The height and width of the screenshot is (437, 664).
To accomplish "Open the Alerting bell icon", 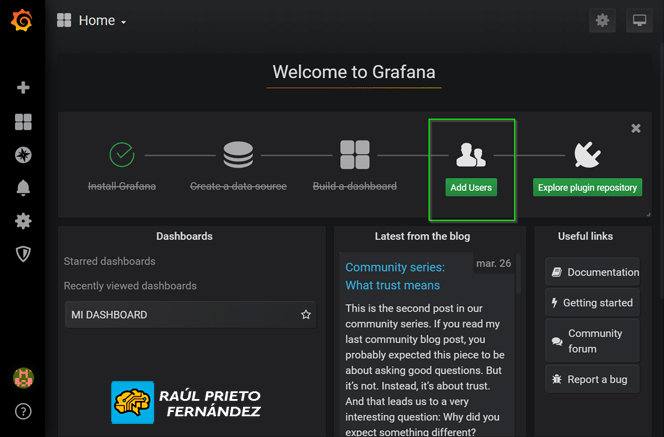I will [x=23, y=188].
